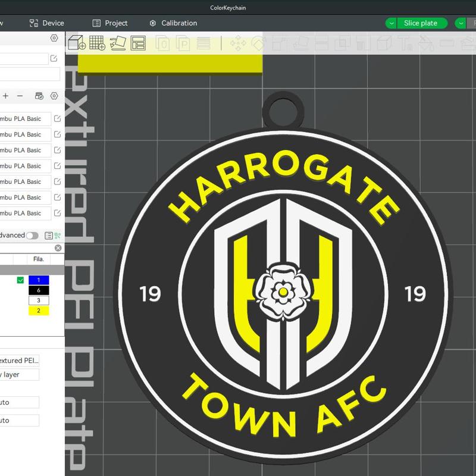Edit the fourth Bambu PLA Basic preset
The image size is (476, 476).
point(57,166)
